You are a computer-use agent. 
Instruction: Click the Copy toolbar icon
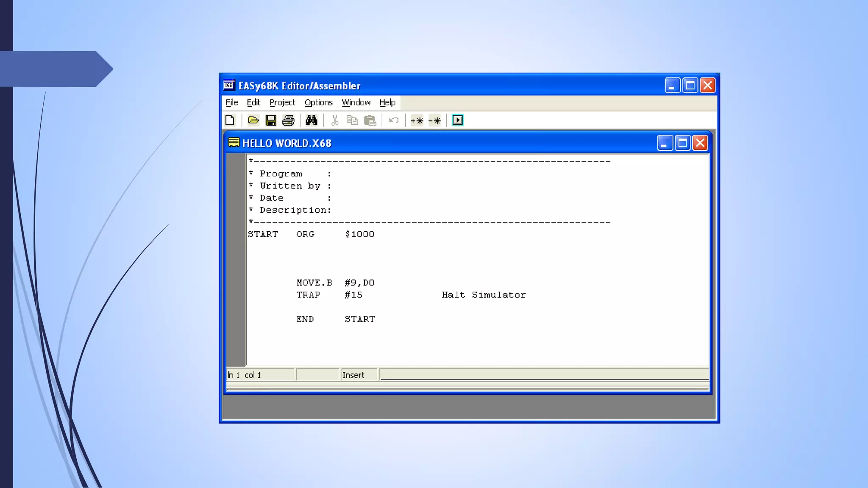point(352,120)
